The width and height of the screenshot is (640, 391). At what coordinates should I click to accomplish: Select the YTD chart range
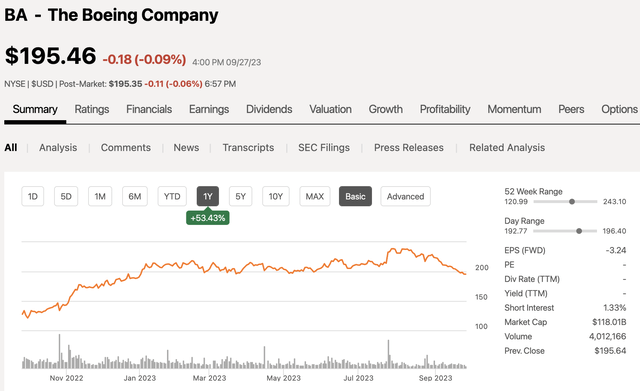(x=172, y=196)
